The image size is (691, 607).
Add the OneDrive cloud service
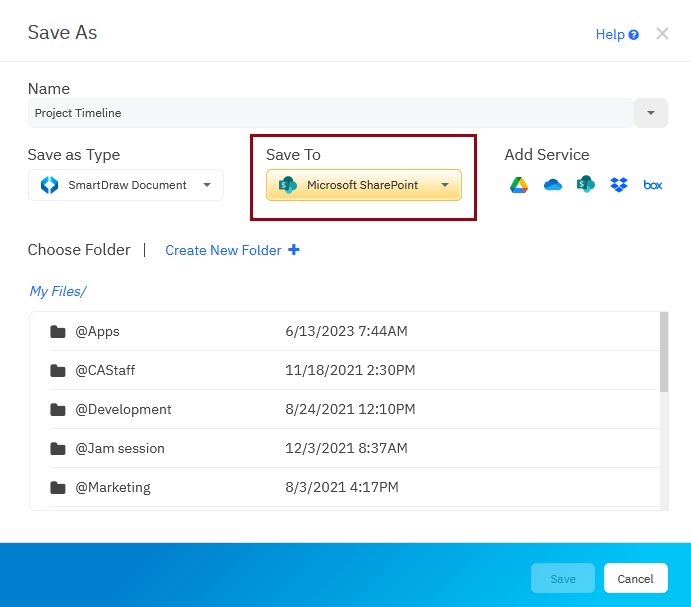(552, 185)
